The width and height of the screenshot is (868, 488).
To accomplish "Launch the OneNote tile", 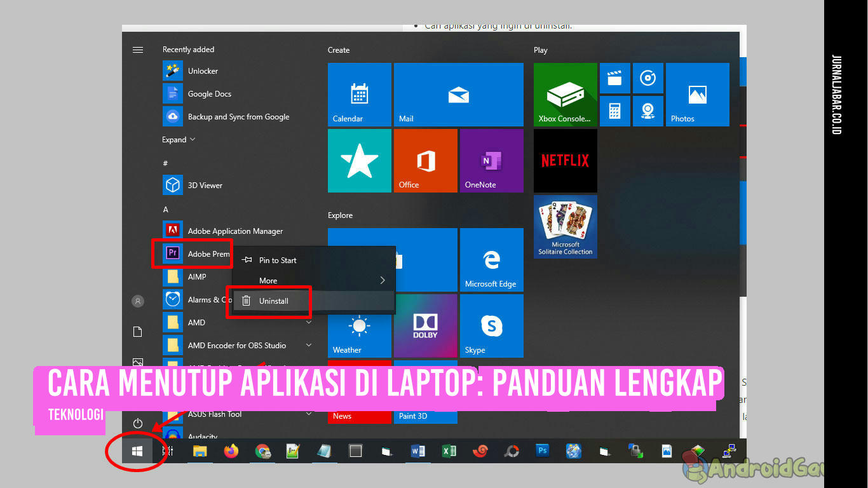I will [492, 160].
